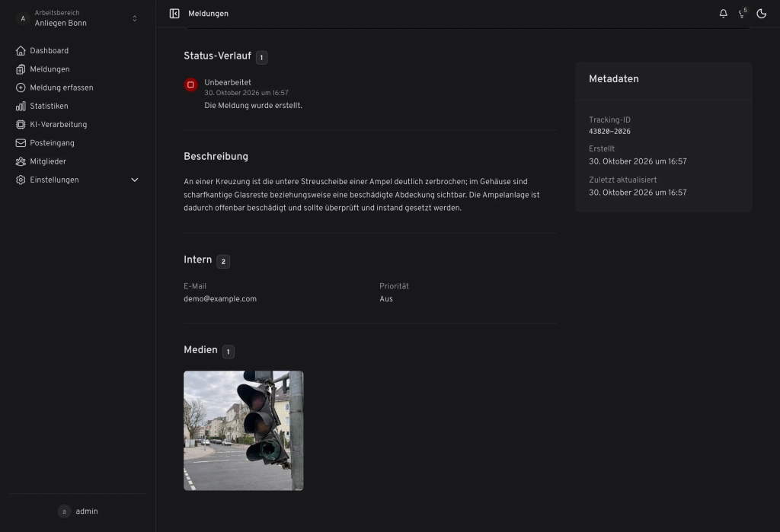This screenshot has height=532, width=780.
Task: Click the Meldungen breadcrumb in header
Action: tap(208, 14)
